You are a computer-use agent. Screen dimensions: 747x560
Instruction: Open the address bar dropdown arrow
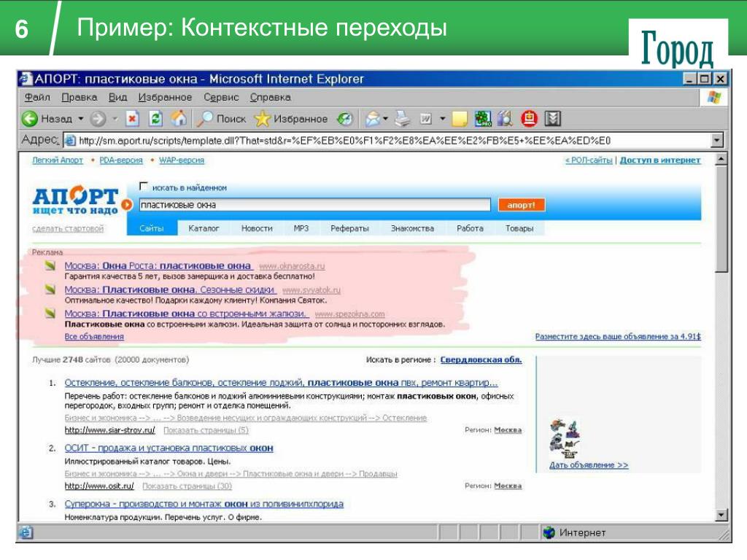point(716,141)
